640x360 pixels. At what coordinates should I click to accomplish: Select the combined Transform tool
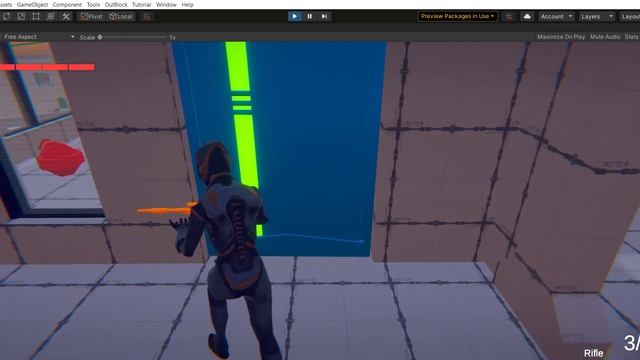point(51,16)
